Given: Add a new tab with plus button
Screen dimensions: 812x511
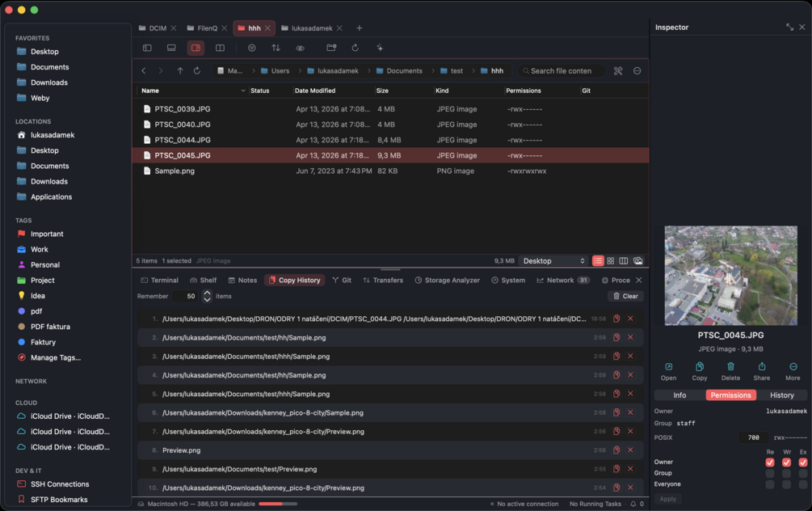Looking at the screenshot, I should (x=360, y=28).
